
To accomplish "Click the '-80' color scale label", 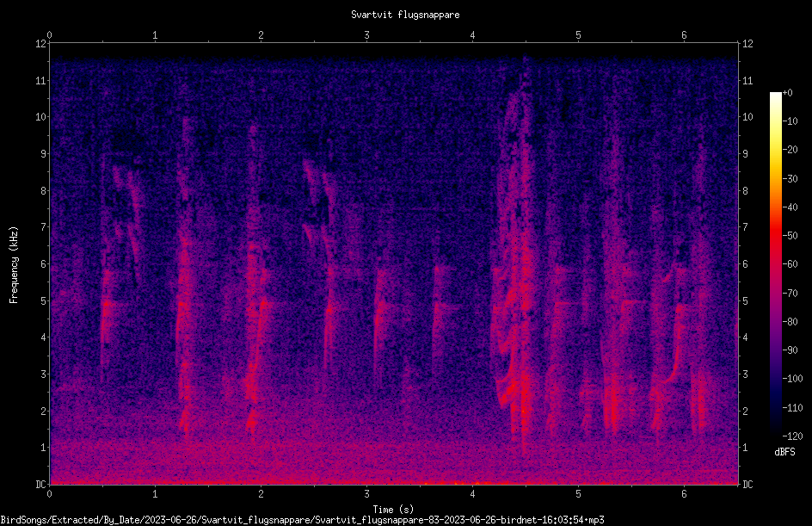I will tap(790, 322).
